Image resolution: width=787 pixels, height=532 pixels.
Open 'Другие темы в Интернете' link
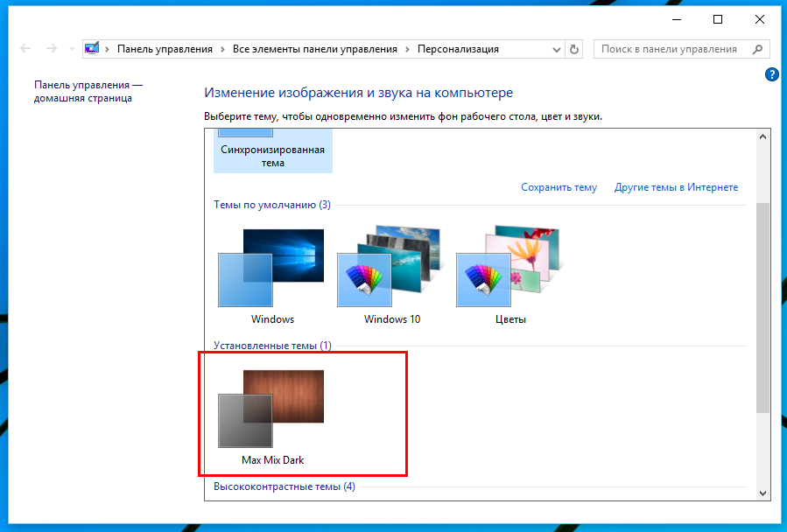click(676, 187)
